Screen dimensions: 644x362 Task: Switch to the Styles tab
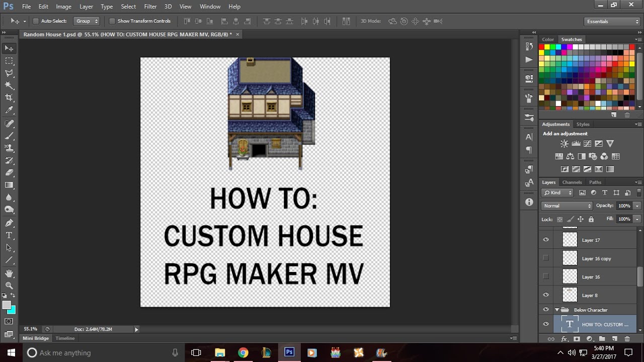583,124
